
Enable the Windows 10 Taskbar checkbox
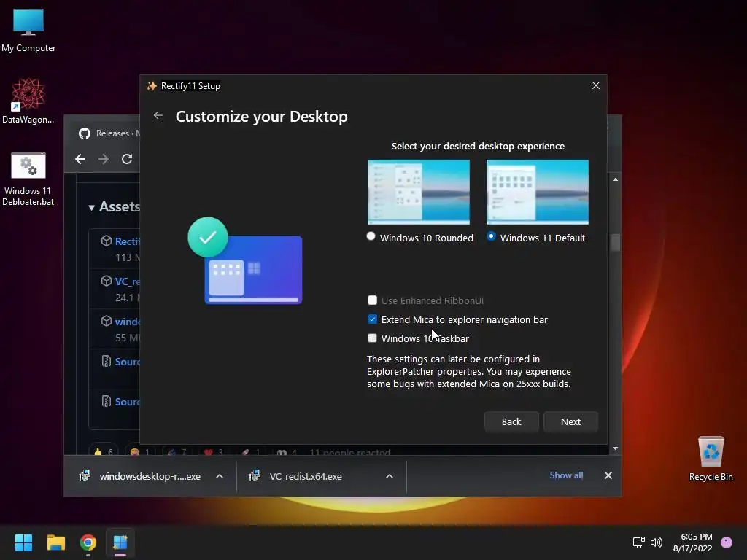[372, 338]
